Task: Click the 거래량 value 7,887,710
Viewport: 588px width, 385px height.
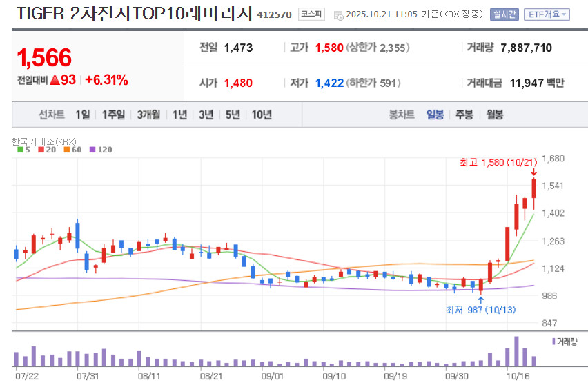Action: pyautogui.click(x=526, y=48)
